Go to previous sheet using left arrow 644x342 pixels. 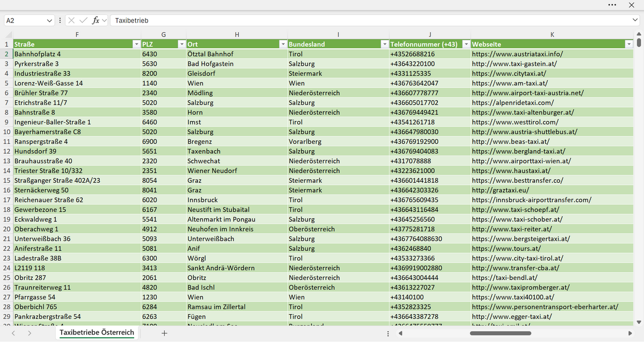[14, 333]
